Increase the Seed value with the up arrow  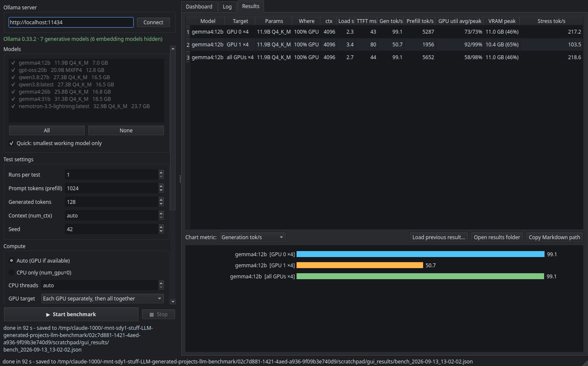pyautogui.click(x=161, y=227)
